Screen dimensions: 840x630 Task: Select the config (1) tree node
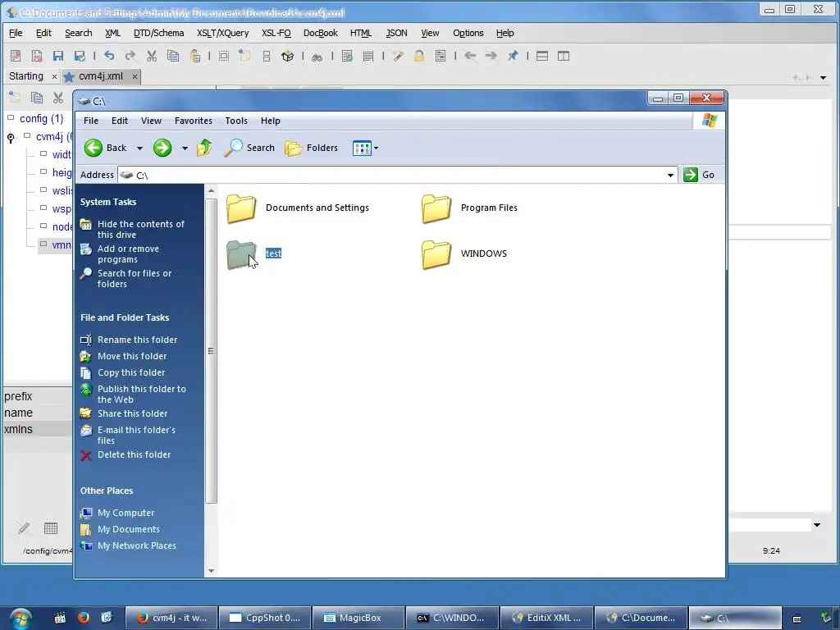click(41, 118)
